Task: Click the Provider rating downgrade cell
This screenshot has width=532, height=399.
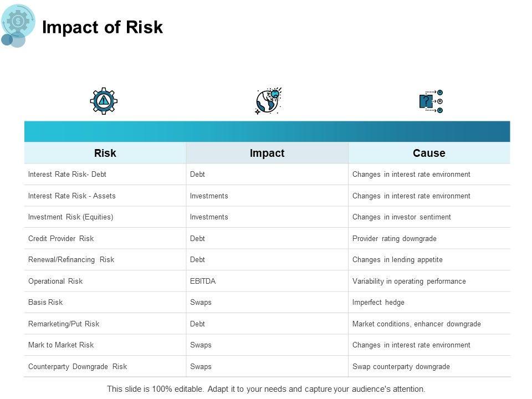Action: click(x=395, y=239)
